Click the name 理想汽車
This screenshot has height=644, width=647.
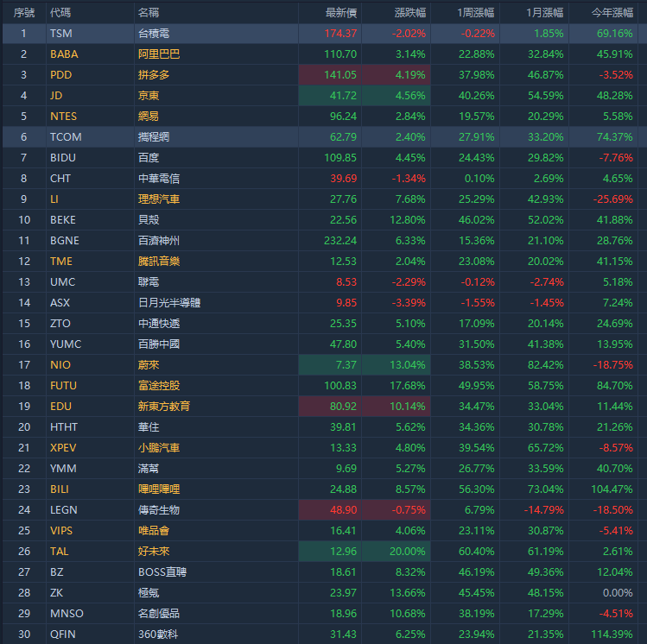pyautogui.click(x=159, y=199)
